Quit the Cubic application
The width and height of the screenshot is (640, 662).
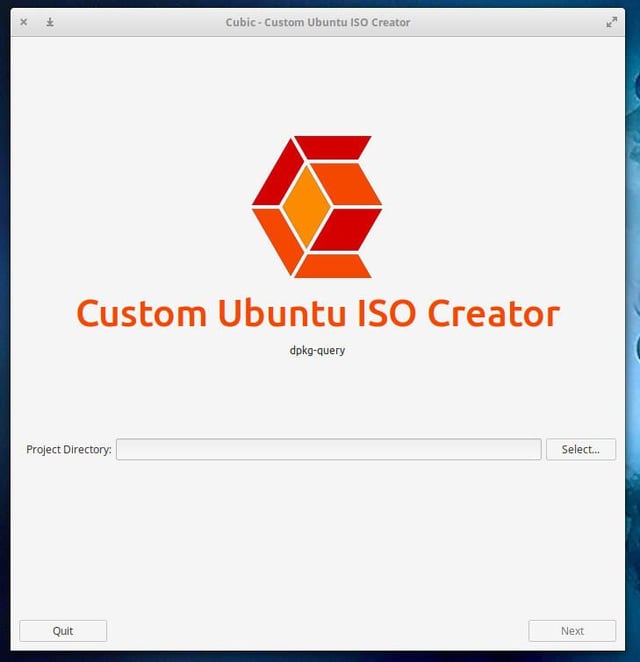(x=63, y=631)
